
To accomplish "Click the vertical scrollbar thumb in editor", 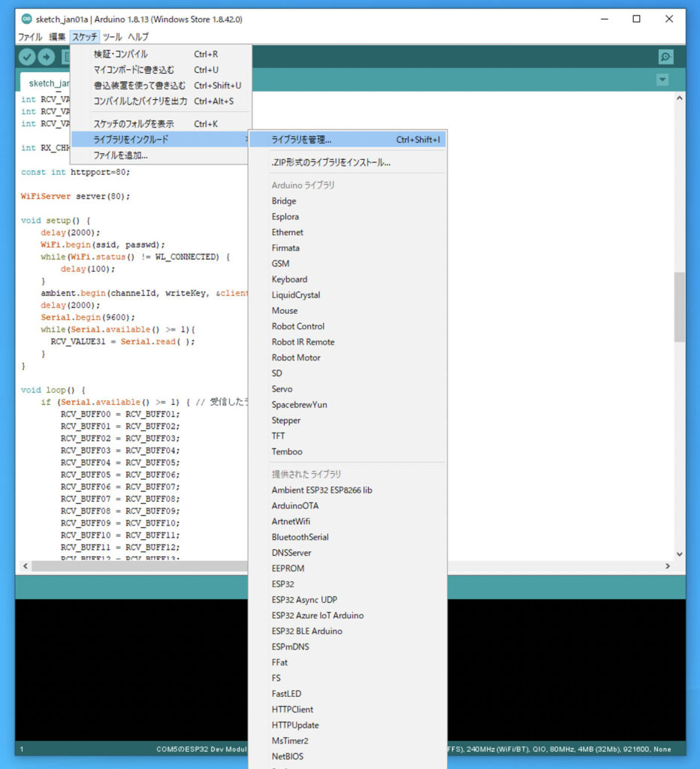I will [x=679, y=306].
